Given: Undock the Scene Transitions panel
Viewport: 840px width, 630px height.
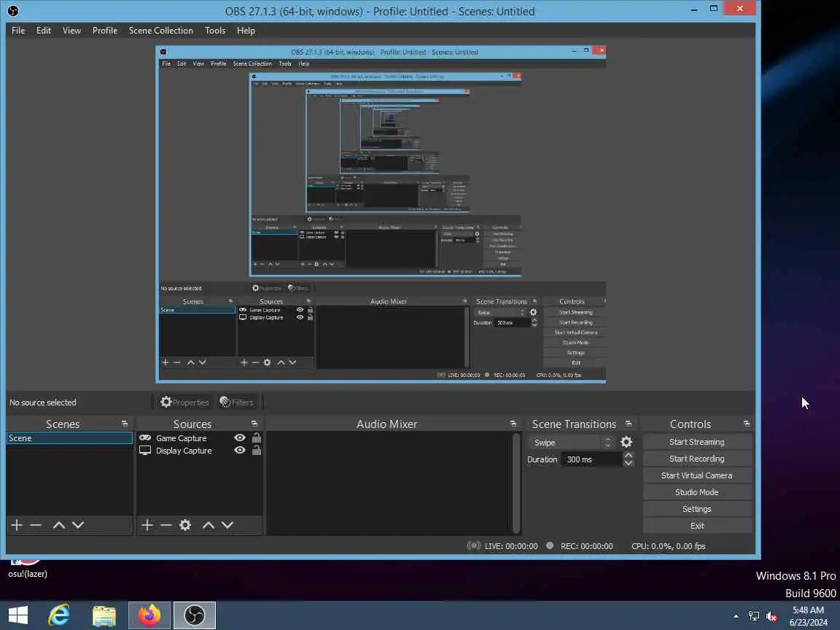Looking at the screenshot, I should tap(629, 424).
